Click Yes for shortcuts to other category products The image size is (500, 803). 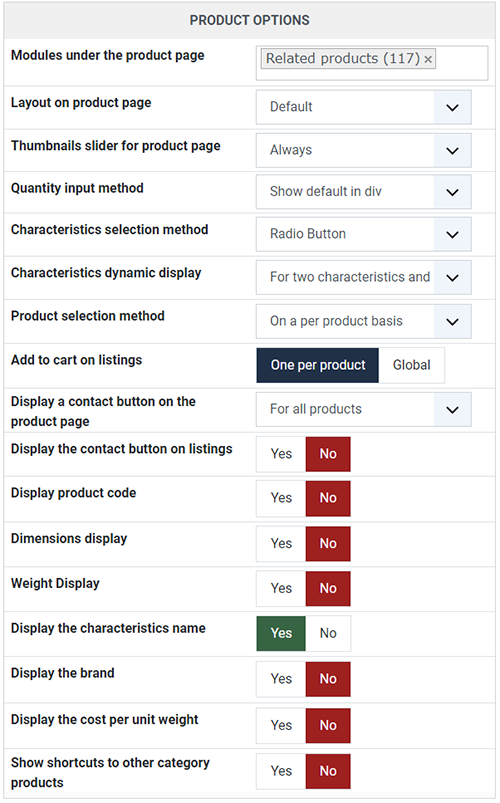pyautogui.click(x=281, y=771)
